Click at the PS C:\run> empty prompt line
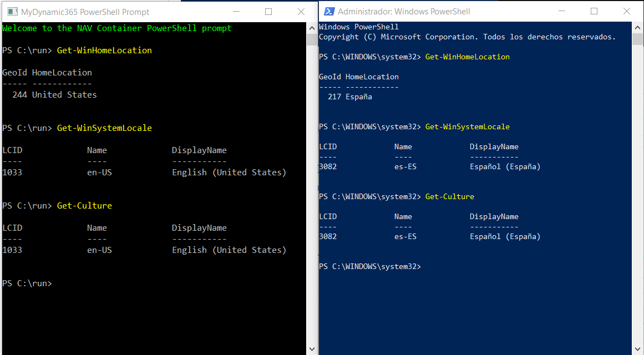644x355 pixels. click(x=27, y=283)
